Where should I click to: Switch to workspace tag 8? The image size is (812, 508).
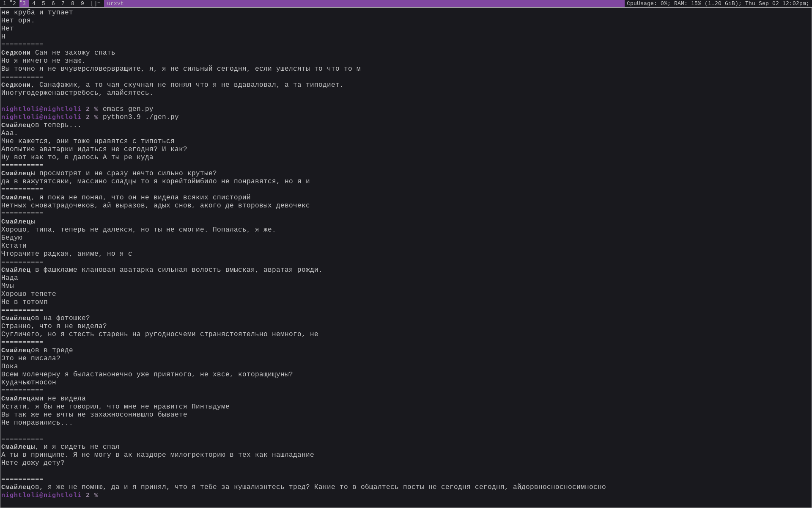coord(73,3)
